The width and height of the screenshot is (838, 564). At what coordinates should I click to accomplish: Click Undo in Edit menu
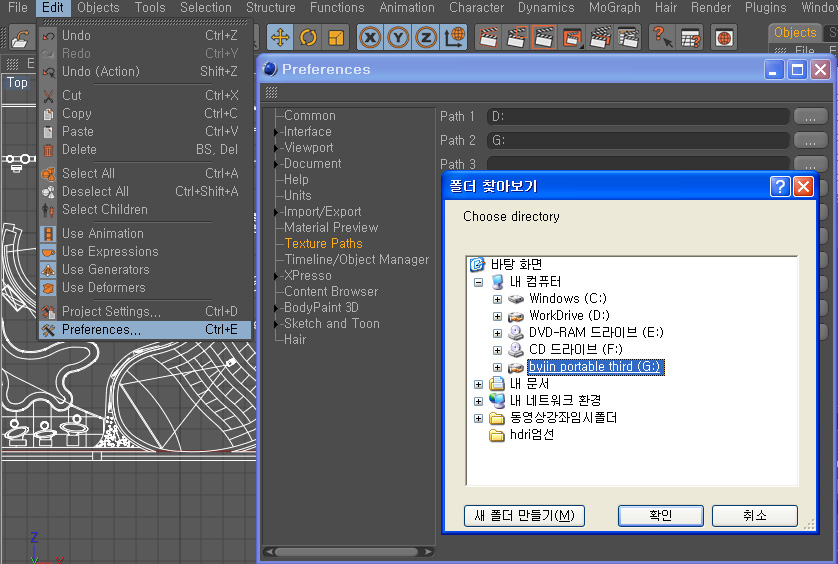[x=145, y=35]
